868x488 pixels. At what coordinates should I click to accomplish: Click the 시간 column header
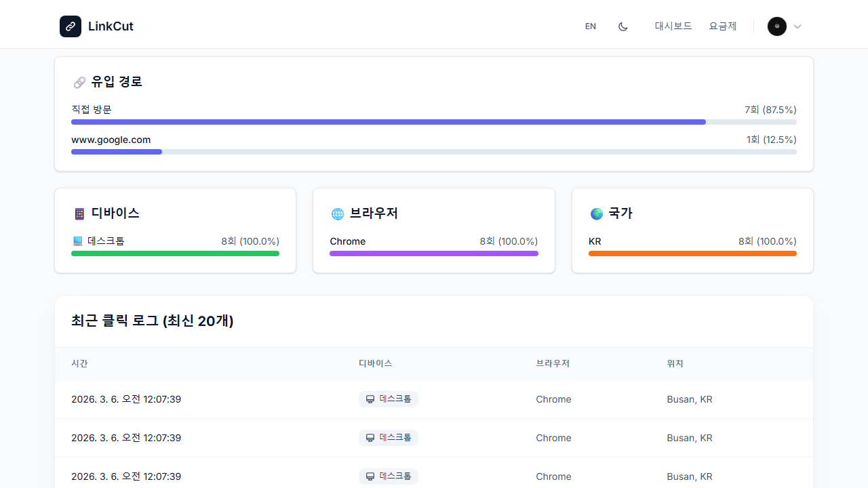(x=79, y=363)
